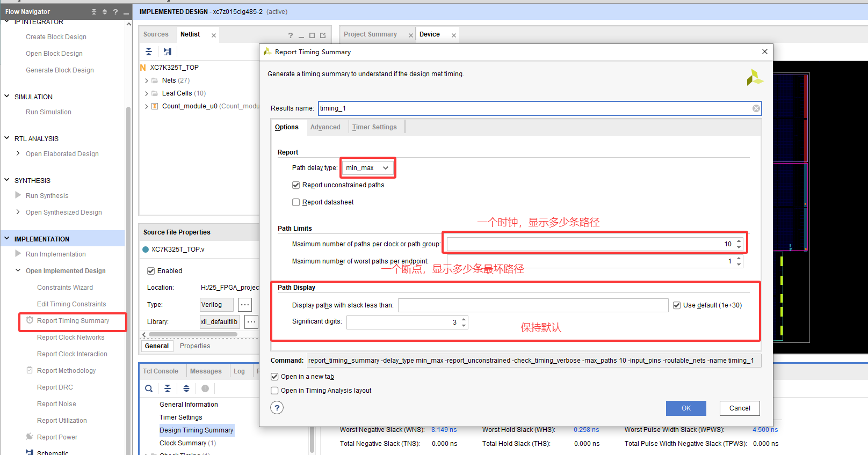
Task: Switch to Timer Settings tab
Action: point(374,127)
